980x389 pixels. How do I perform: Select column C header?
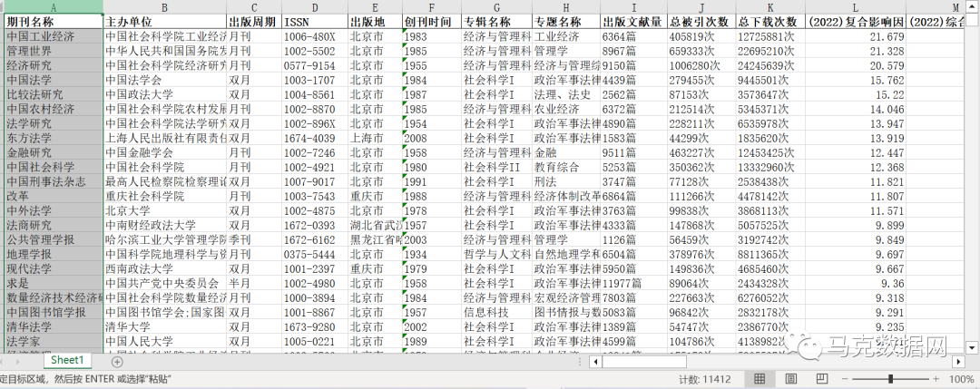coord(254,7)
